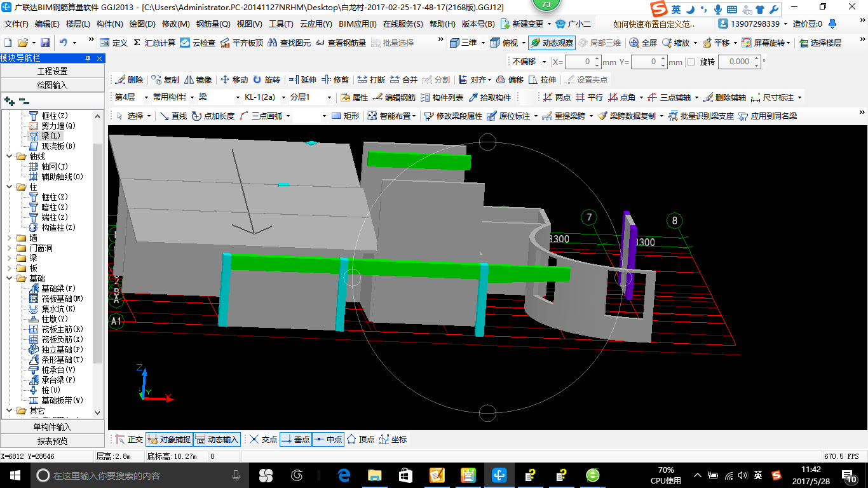Activate 拾取构件 pick component tool

(490, 97)
